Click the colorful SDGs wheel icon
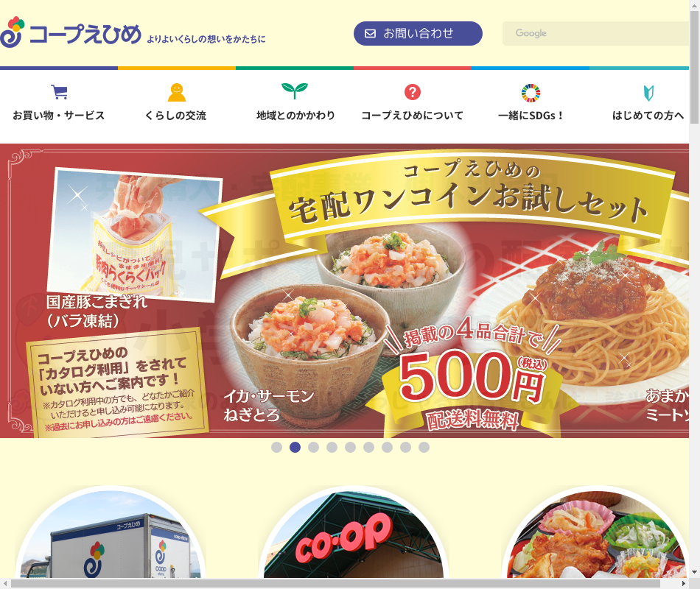 [x=531, y=93]
